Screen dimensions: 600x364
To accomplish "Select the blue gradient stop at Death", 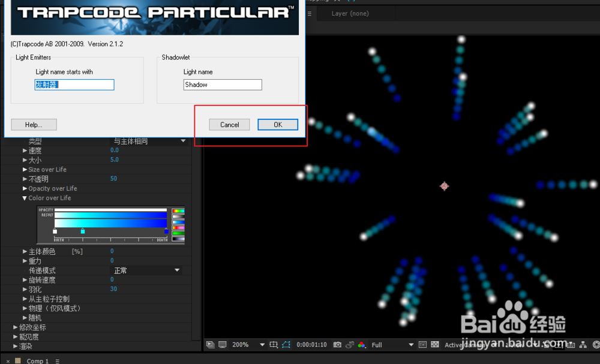I will [x=166, y=231].
